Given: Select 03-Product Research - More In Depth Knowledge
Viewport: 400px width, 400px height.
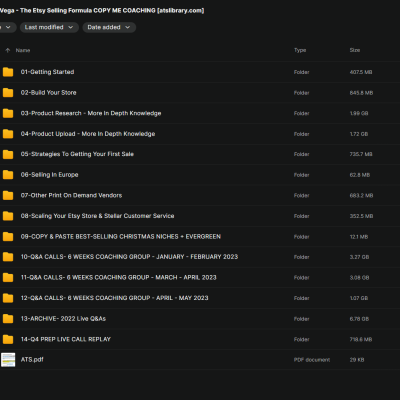Looking at the screenshot, I should pyautogui.click(x=91, y=113).
